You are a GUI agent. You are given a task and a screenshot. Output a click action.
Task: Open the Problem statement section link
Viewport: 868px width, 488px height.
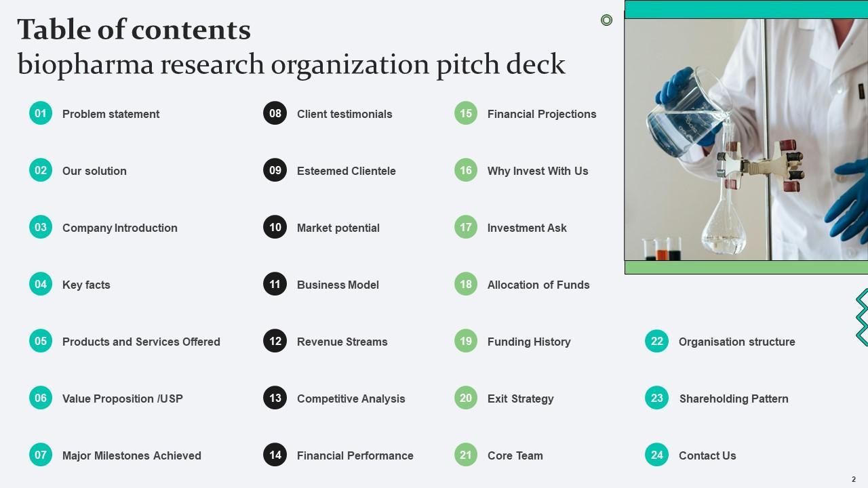coord(111,114)
